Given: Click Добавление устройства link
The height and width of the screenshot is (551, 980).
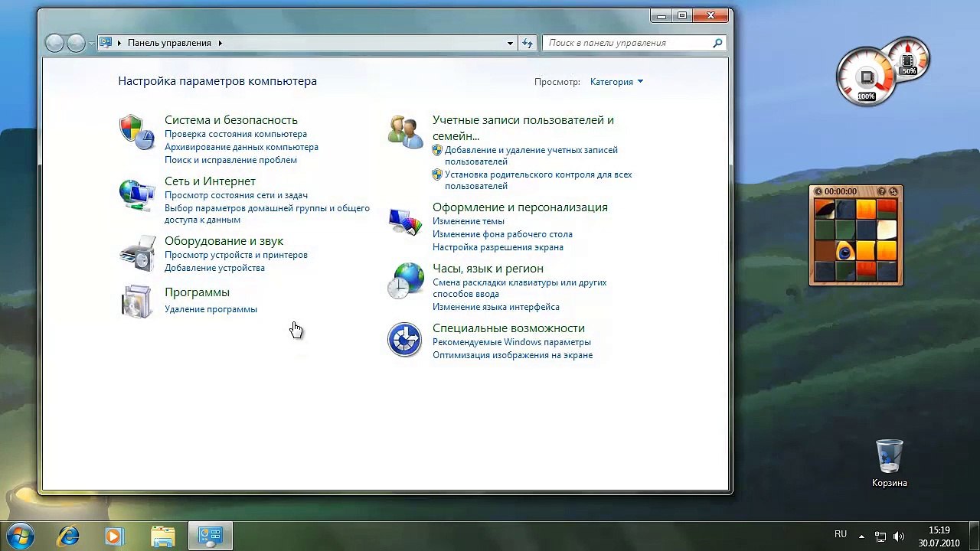Looking at the screenshot, I should click(x=214, y=268).
